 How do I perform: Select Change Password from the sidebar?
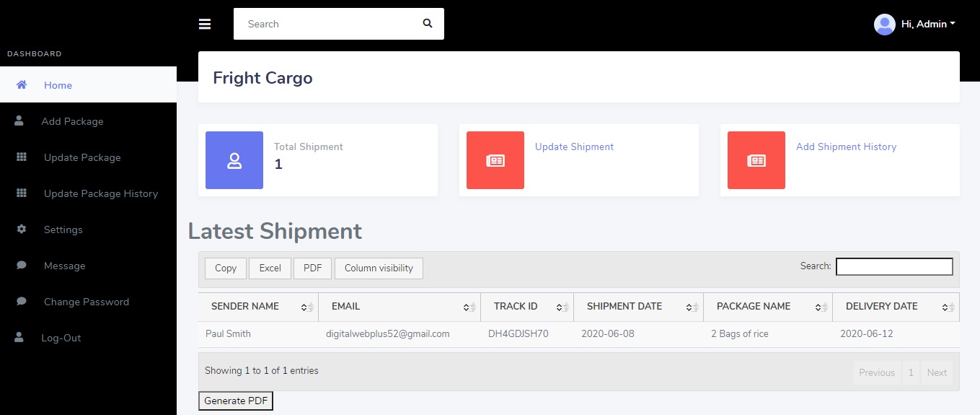[86, 302]
